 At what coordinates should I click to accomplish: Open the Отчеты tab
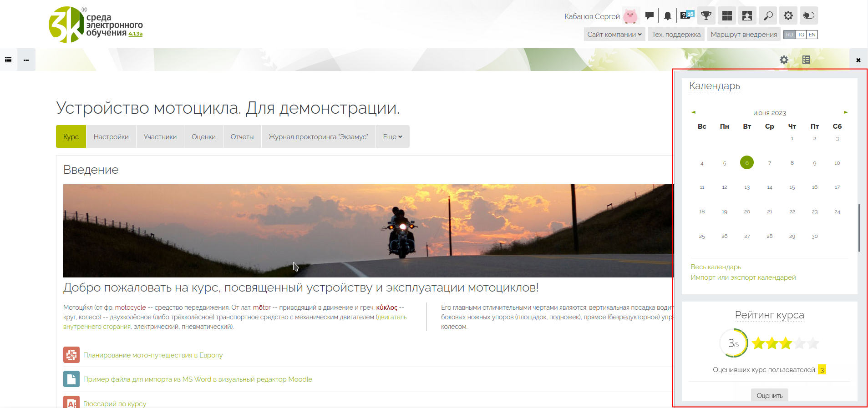point(242,136)
